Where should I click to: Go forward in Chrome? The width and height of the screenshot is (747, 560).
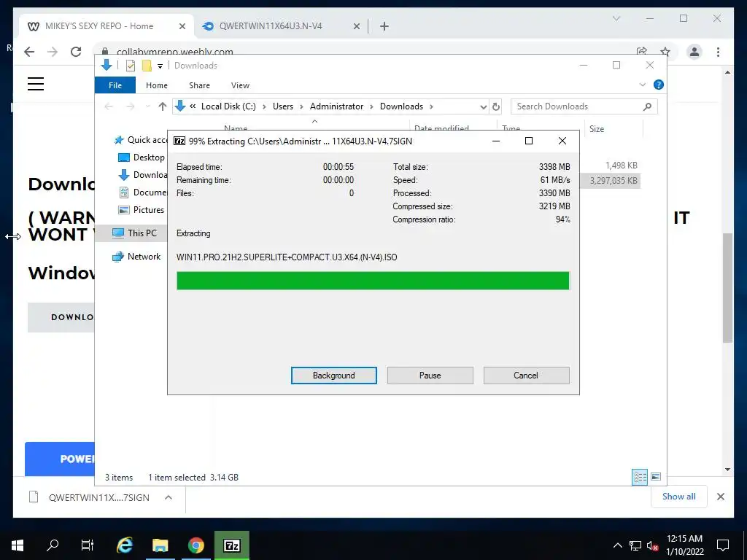coord(53,52)
